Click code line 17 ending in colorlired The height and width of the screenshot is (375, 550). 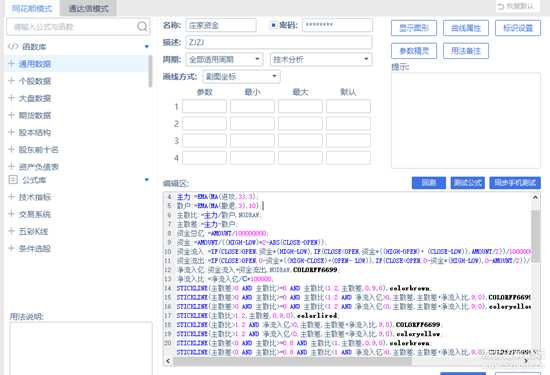pos(257,315)
